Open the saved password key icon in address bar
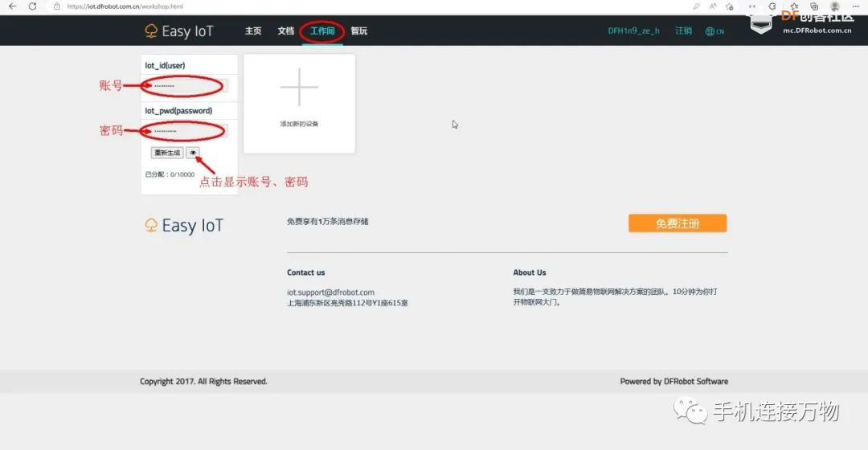 [696, 6]
